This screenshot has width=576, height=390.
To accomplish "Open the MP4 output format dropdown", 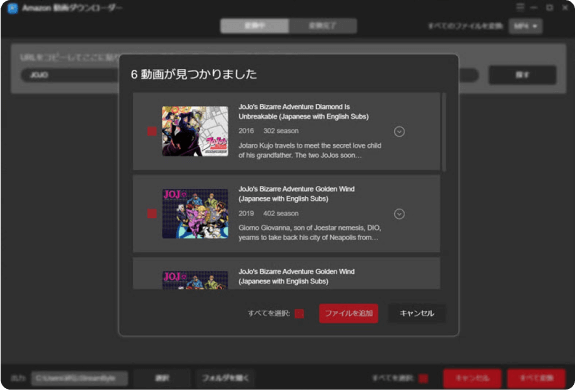I will [x=525, y=26].
